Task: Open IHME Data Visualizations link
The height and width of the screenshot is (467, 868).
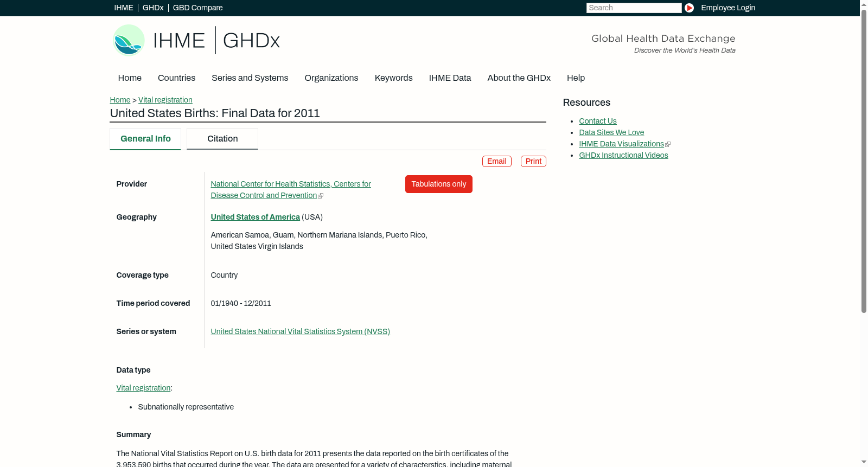Action: 622,144
